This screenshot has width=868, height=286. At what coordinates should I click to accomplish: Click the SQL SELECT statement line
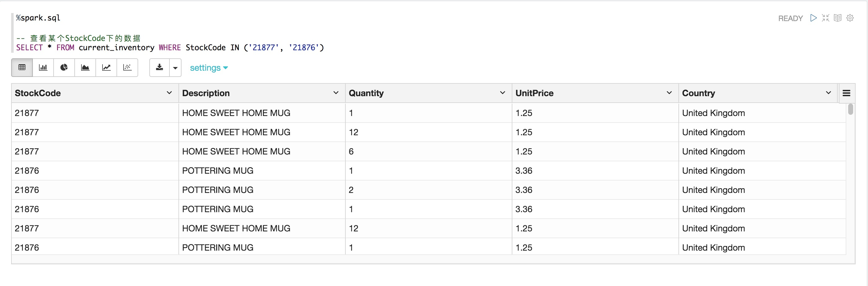[x=170, y=47]
